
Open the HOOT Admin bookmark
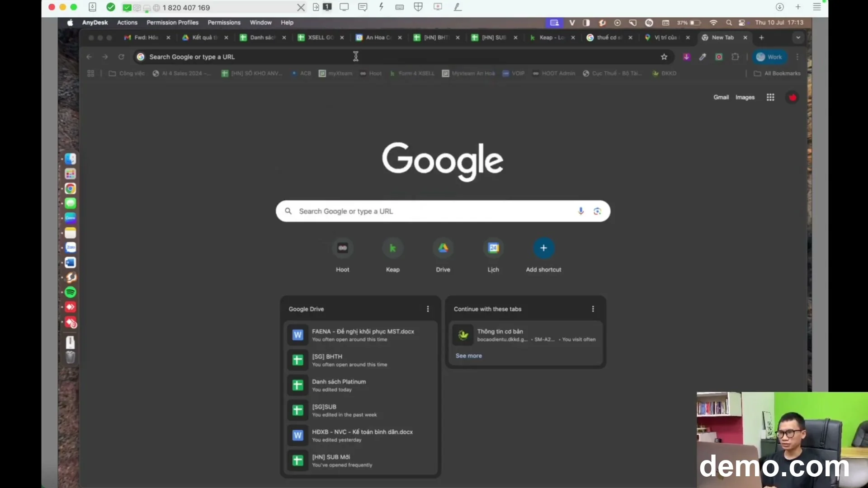coord(554,73)
